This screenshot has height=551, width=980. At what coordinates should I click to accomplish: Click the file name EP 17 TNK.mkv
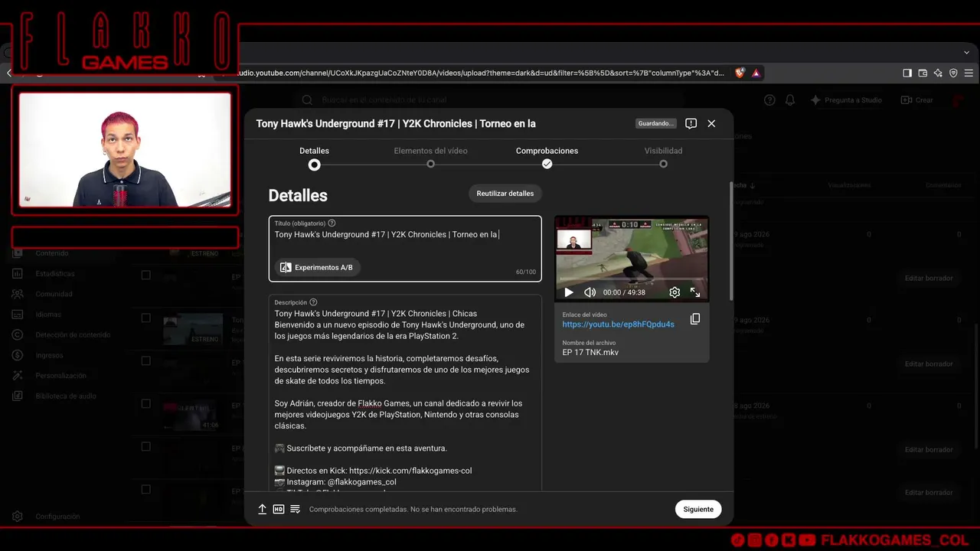click(x=590, y=352)
